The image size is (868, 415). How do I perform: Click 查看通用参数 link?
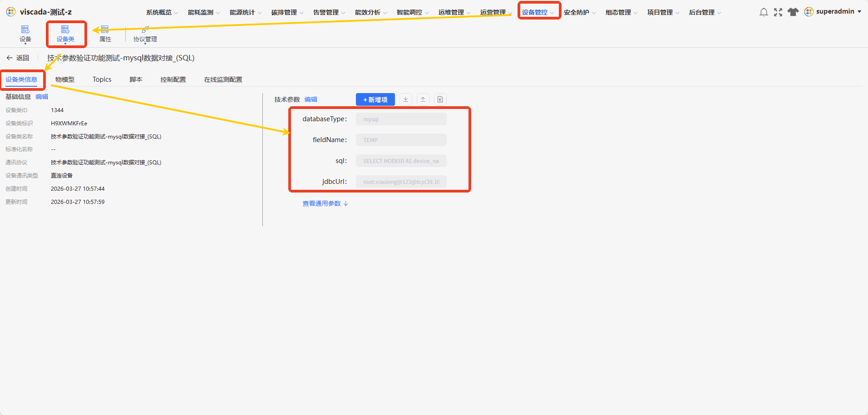(x=325, y=203)
